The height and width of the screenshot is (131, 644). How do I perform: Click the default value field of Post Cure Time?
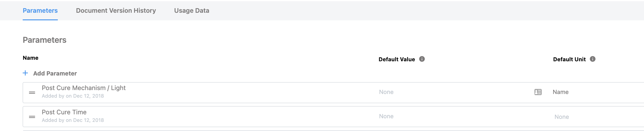[x=386, y=116]
